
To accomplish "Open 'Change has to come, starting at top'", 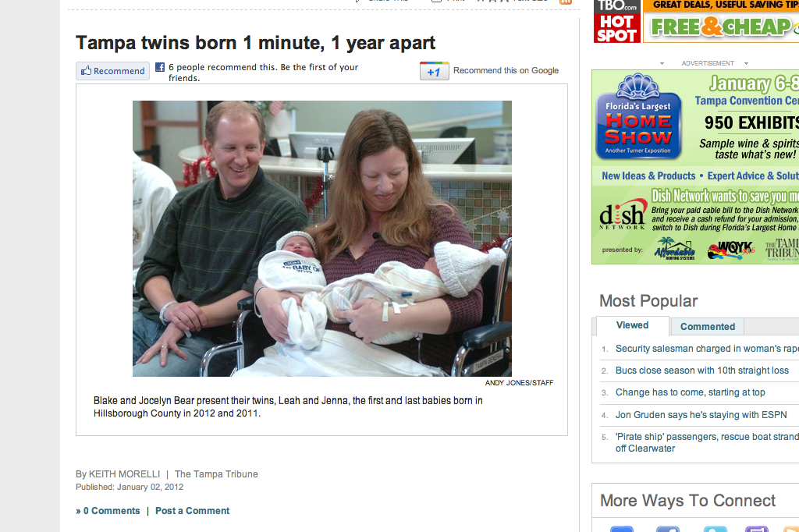I will pos(690,392).
